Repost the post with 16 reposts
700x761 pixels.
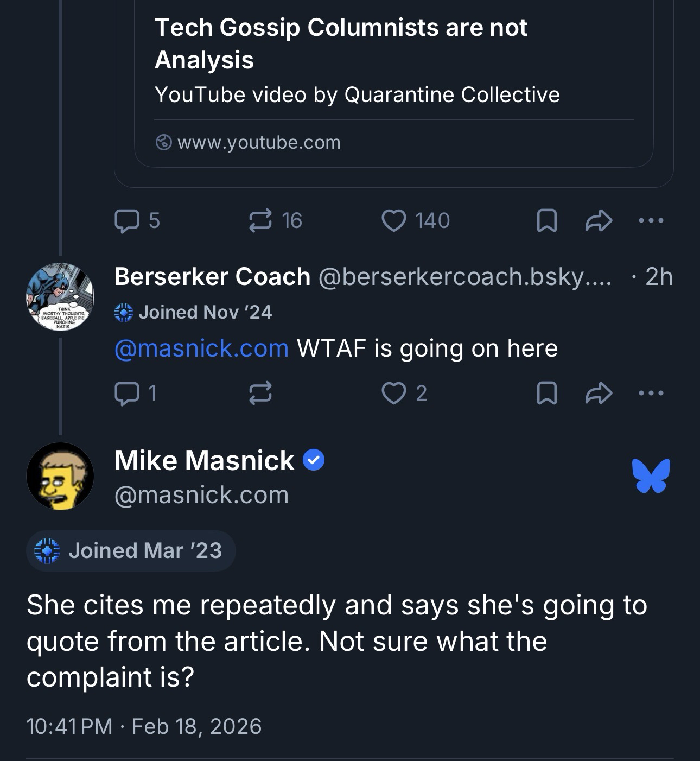[x=260, y=221]
